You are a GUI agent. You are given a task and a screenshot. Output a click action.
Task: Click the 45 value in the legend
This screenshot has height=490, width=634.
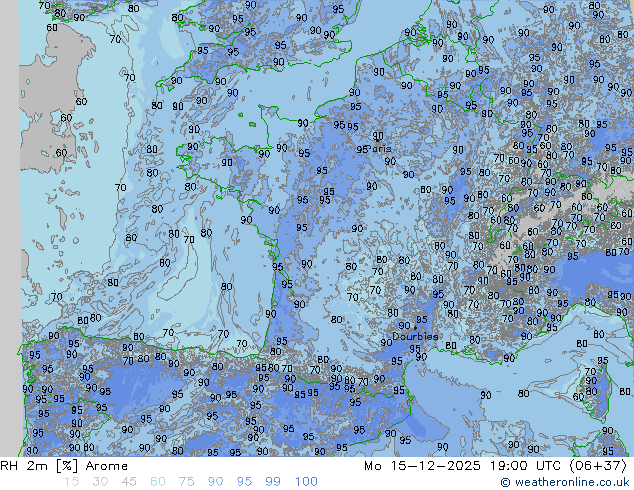pos(129,482)
